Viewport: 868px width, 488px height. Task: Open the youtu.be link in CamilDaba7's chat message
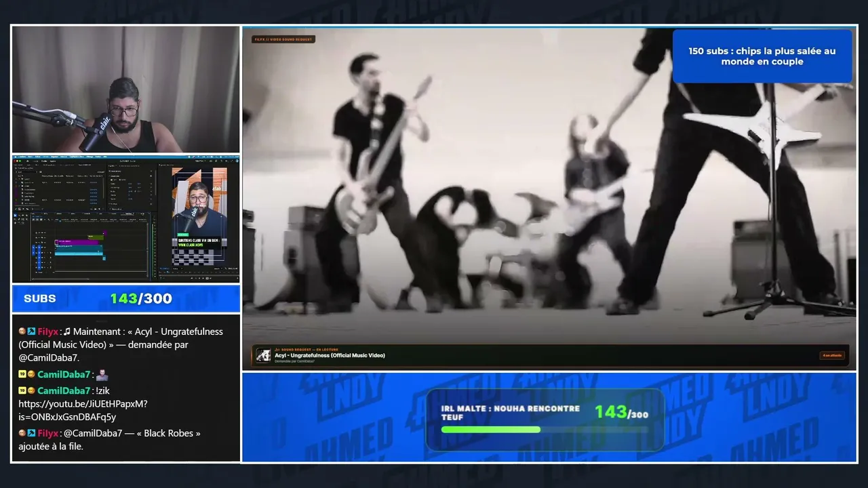coord(83,410)
